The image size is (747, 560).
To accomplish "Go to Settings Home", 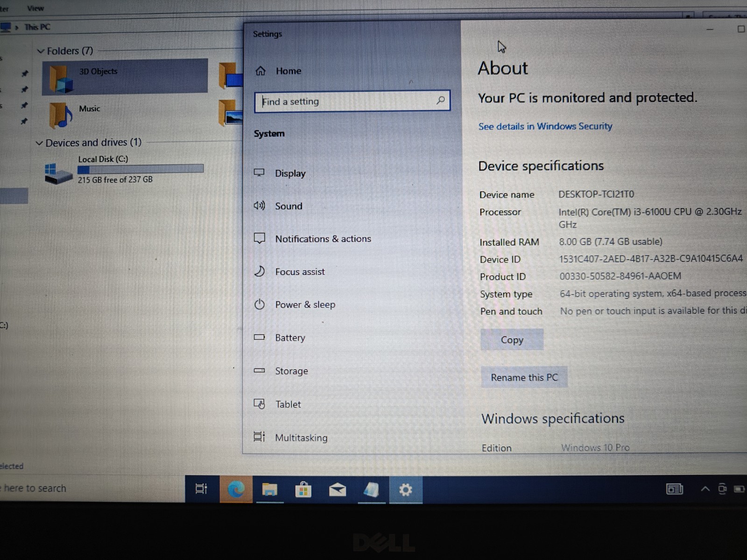I will [x=288, y=71].
